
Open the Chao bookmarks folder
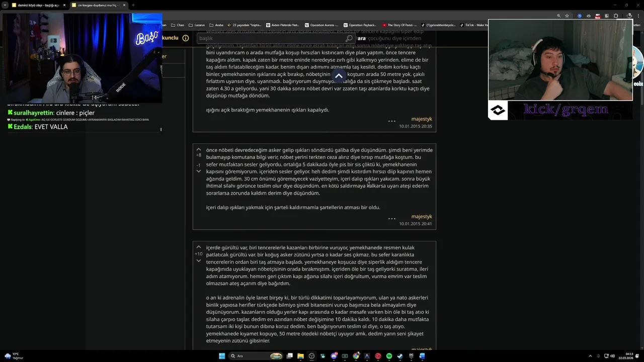click(x=178, y=25)
